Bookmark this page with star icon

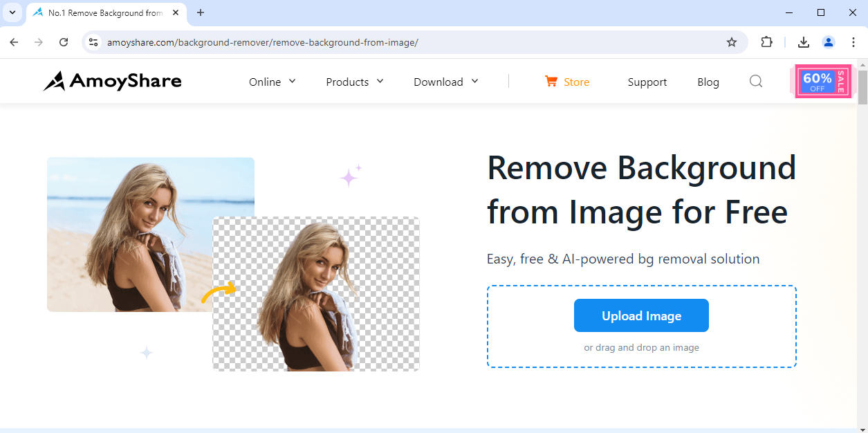[x=732, y=42]
